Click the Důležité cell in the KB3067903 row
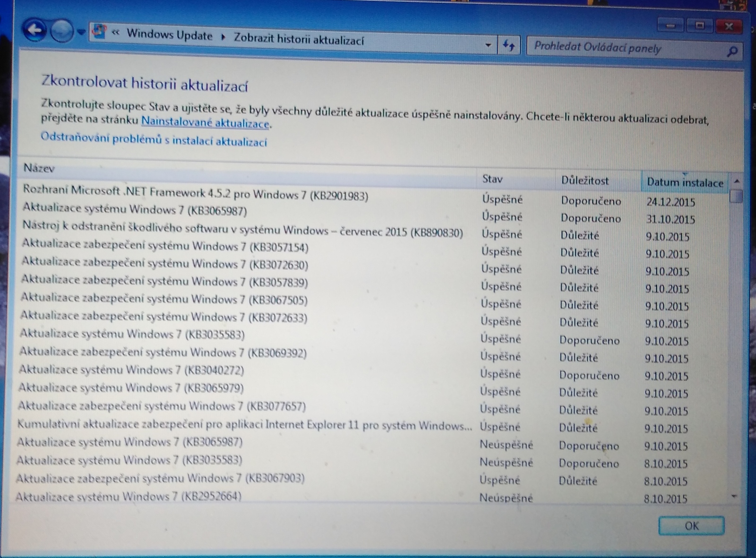The width and height of the screenshot is (756, 558). (x=578, y=481)
